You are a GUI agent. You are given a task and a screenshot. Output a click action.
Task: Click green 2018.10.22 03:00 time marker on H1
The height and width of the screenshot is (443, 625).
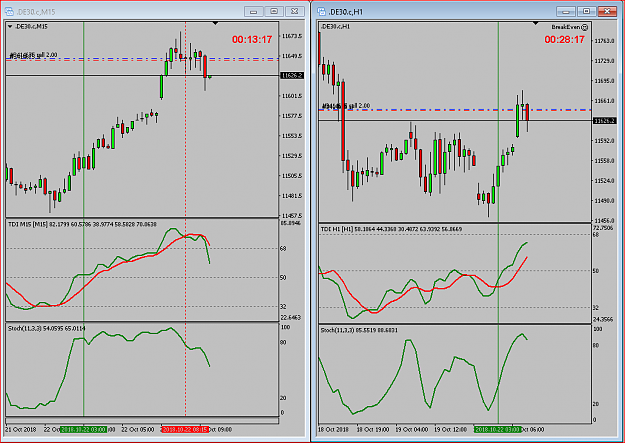498,430
